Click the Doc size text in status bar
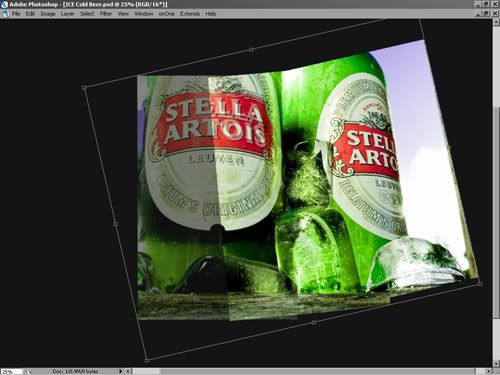 tap(75, 371)
